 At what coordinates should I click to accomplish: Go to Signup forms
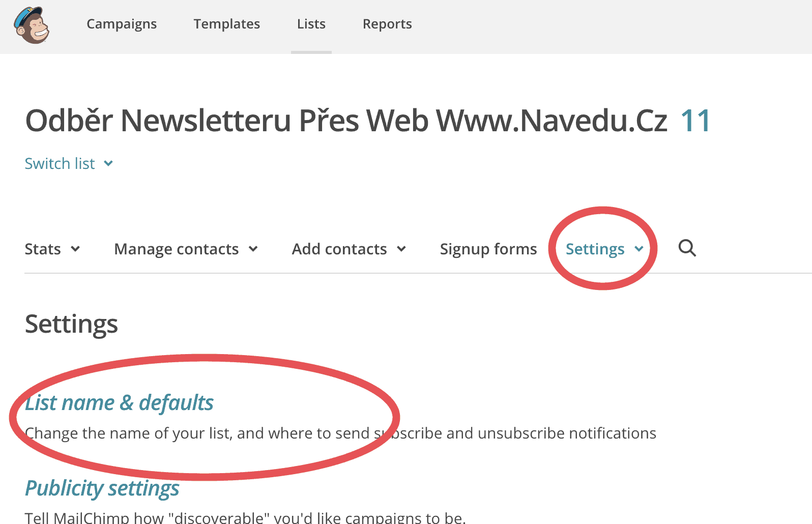488,249
